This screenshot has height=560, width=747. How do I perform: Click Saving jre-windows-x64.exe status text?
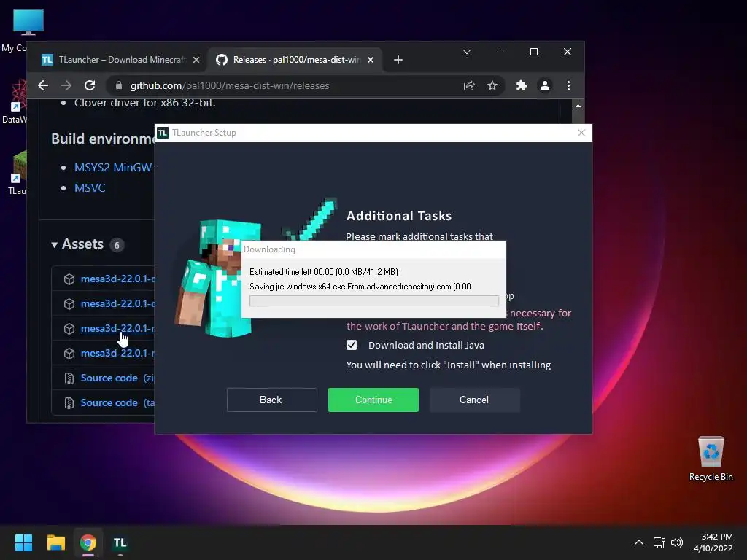[x=360, y=287]
